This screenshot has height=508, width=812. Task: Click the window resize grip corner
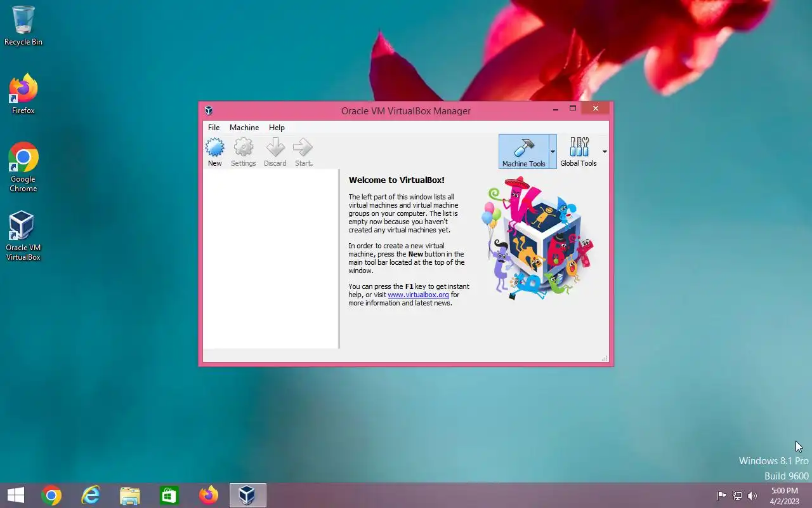pyautogui.click(x=605, y=358)
